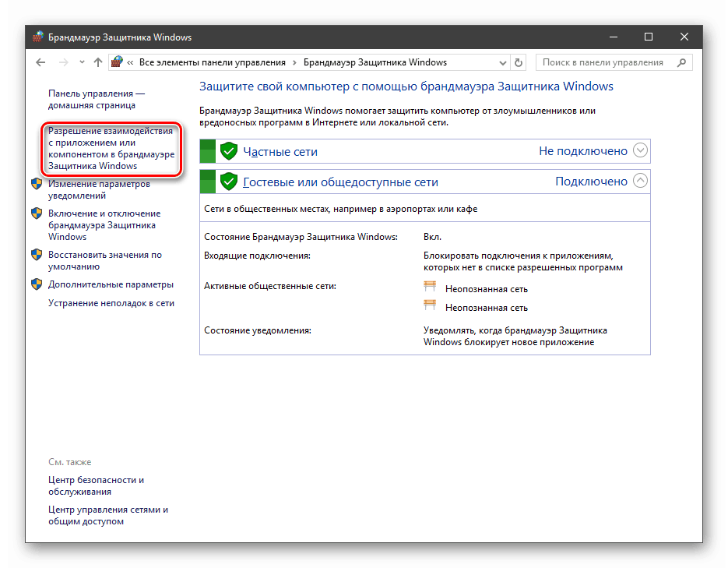Viewport: 728px width, 568px height.
Task: Click the green shield beside Гостевые или общедоступные сети
Action: click(228, 182)
